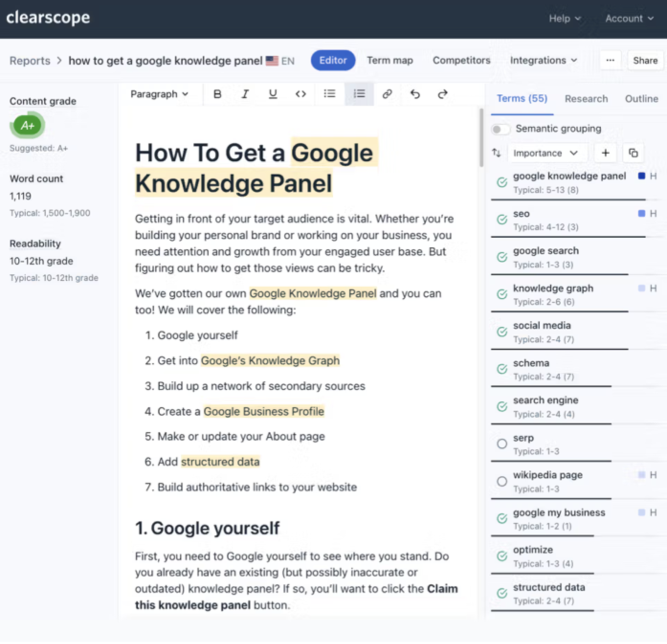Viewport: 667px width, 644px height.
Task: Click the US flag language icon
Action: click(x=272, y=61)
